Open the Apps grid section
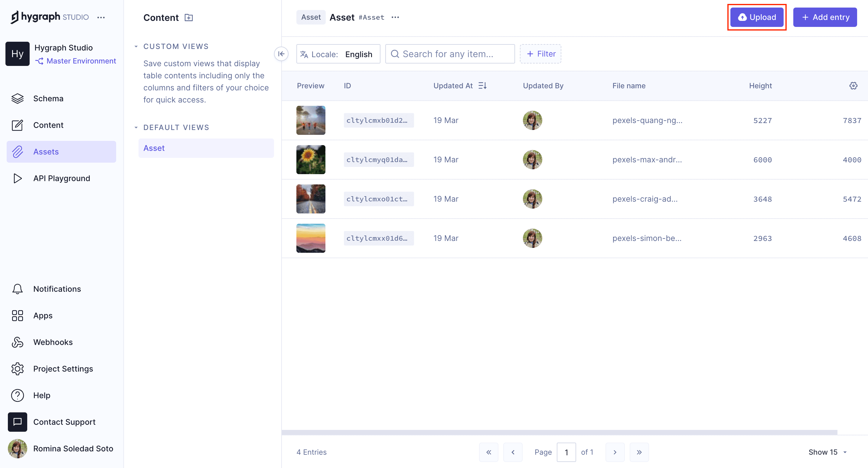This screenshot has height=468, width=868. tap(43, 315)
